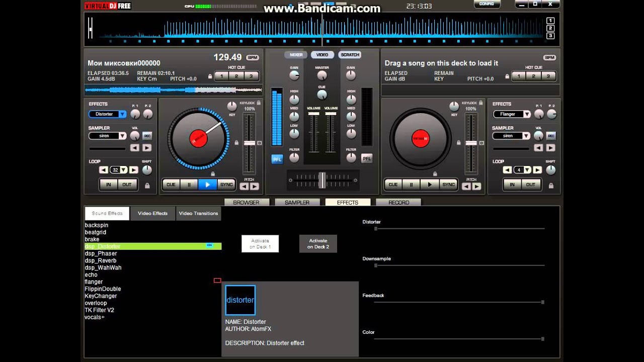
Task: Open the CONFIG settings
Action: tap(487, 4)
